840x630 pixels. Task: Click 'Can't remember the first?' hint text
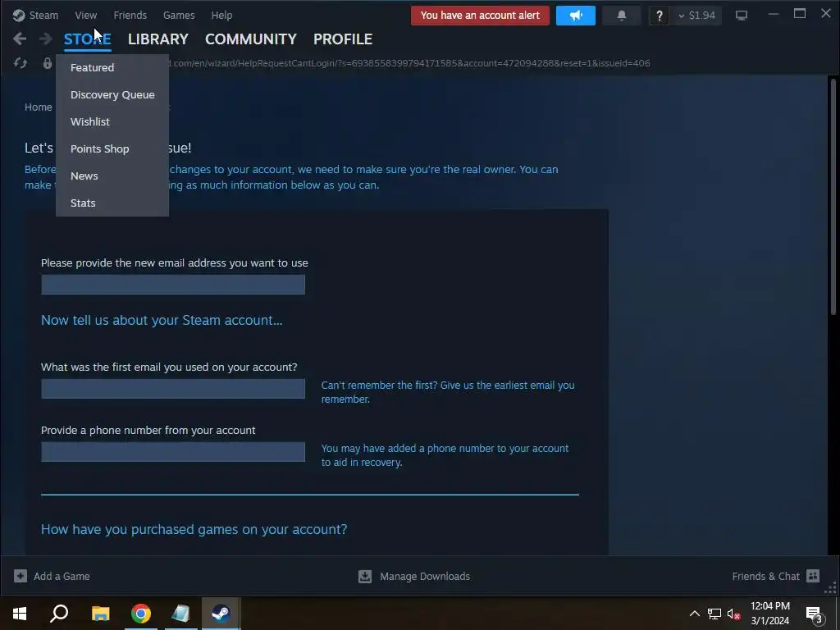point(448,392)
